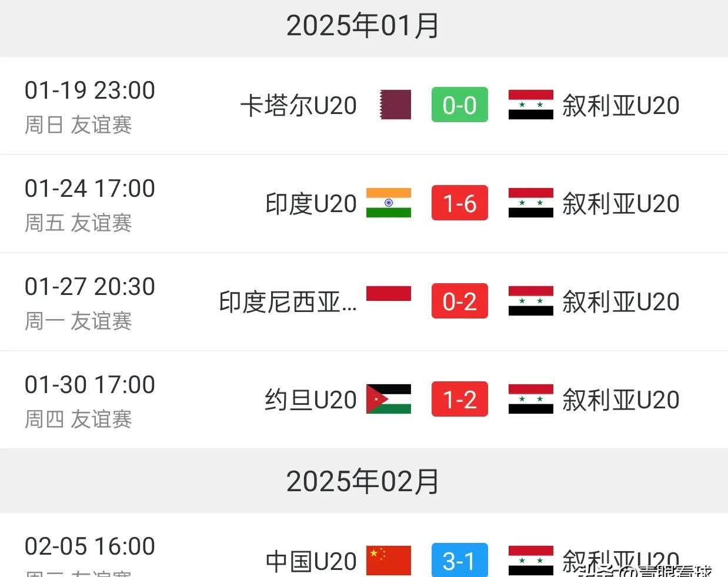Viewport: 728px width, 577px height.
Task: Select the 1-2 score badge
Action: click(459, 400)
